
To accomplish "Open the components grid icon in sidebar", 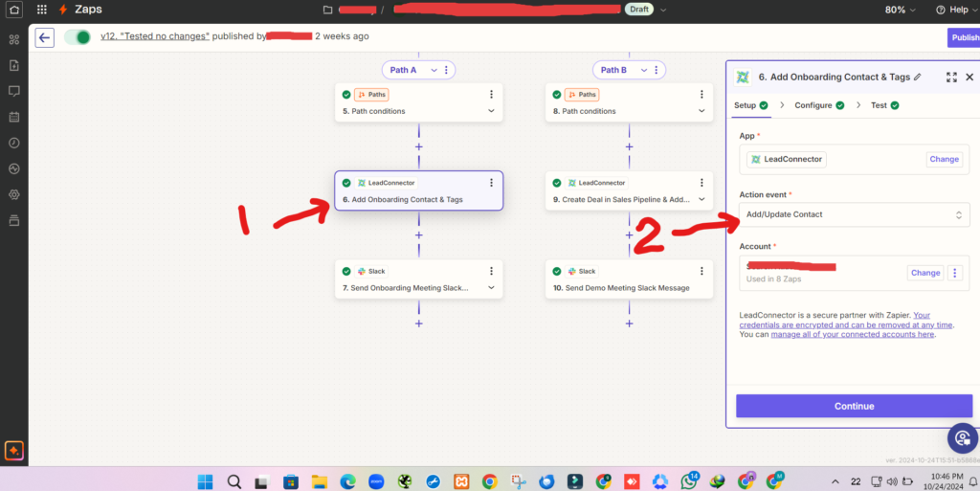I will point(13,39).
